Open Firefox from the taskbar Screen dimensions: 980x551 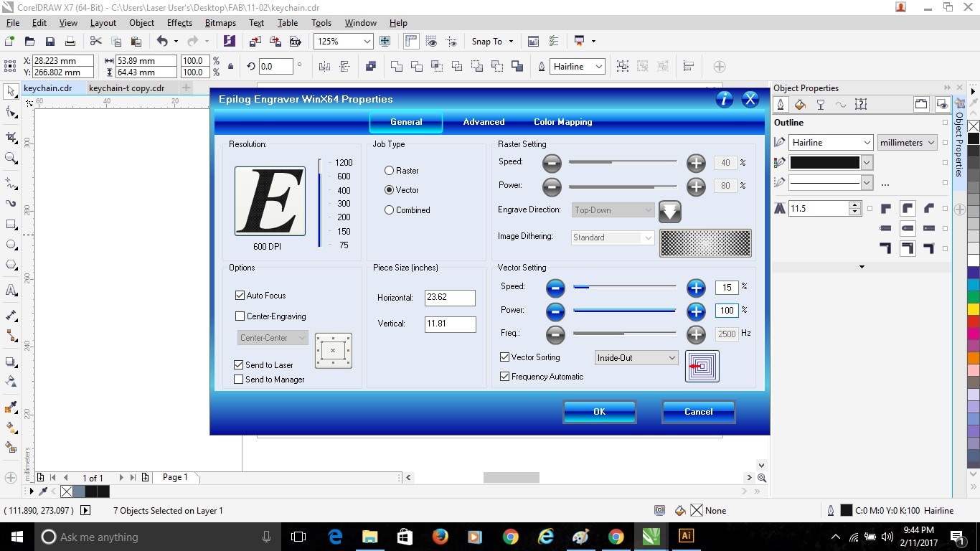[x=440, y=536]
